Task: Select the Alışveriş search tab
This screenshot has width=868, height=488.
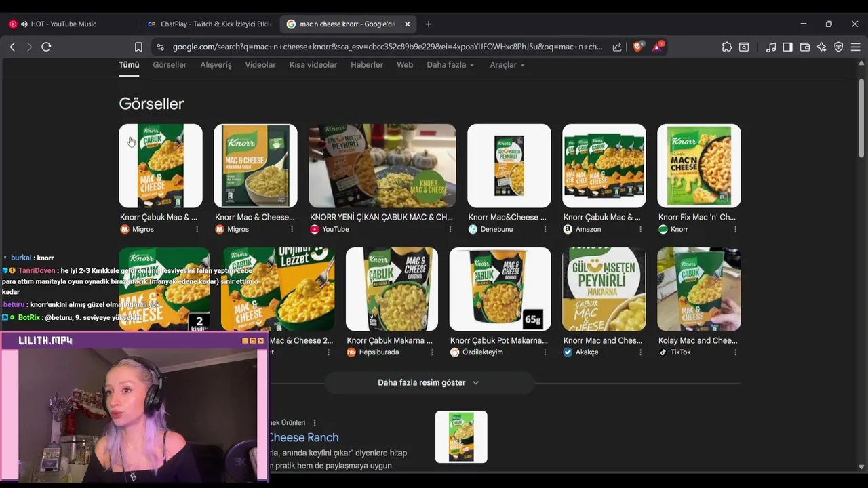Action: tap(216, 65)
